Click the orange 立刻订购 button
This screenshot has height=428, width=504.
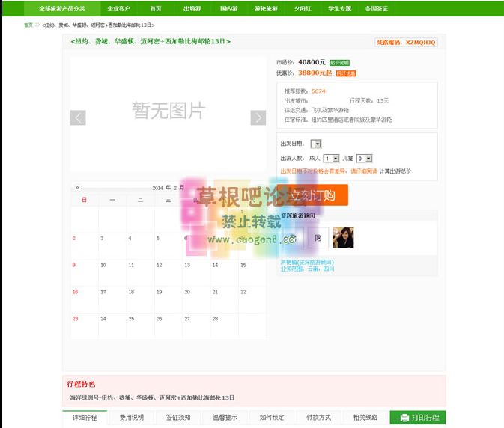click(312, 195)
